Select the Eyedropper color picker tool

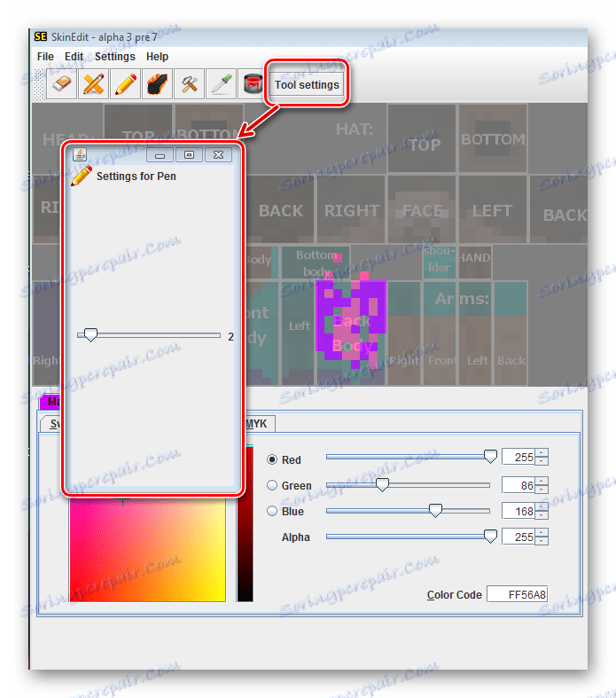(x=222, y=83)
